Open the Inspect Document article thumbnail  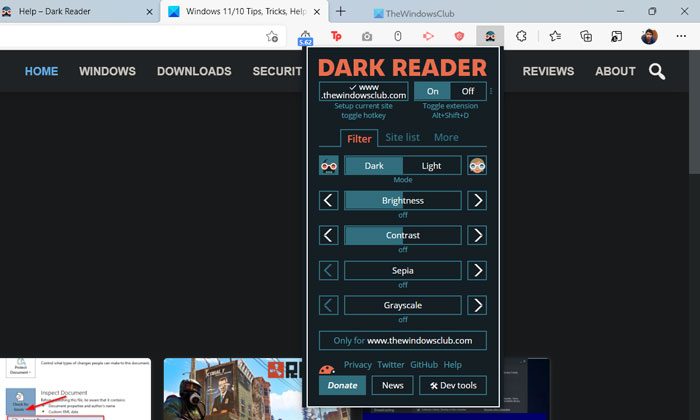click(x=75, y=389)
